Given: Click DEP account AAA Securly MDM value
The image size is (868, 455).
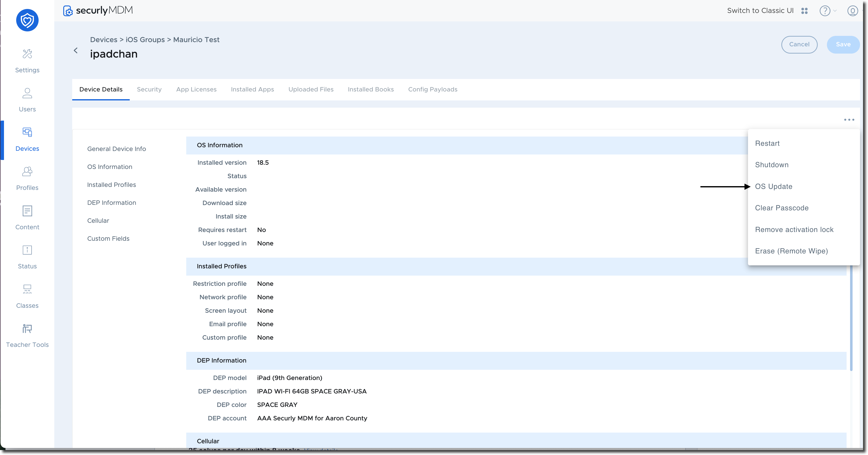Looking at the screenshot, I should tap(312, 419).
